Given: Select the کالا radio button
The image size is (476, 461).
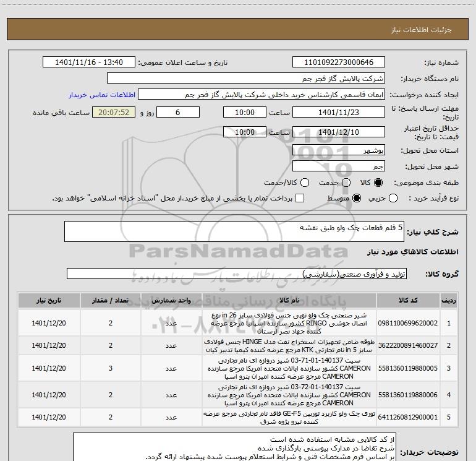Looking at the screenshot, I should click(378, 183).
